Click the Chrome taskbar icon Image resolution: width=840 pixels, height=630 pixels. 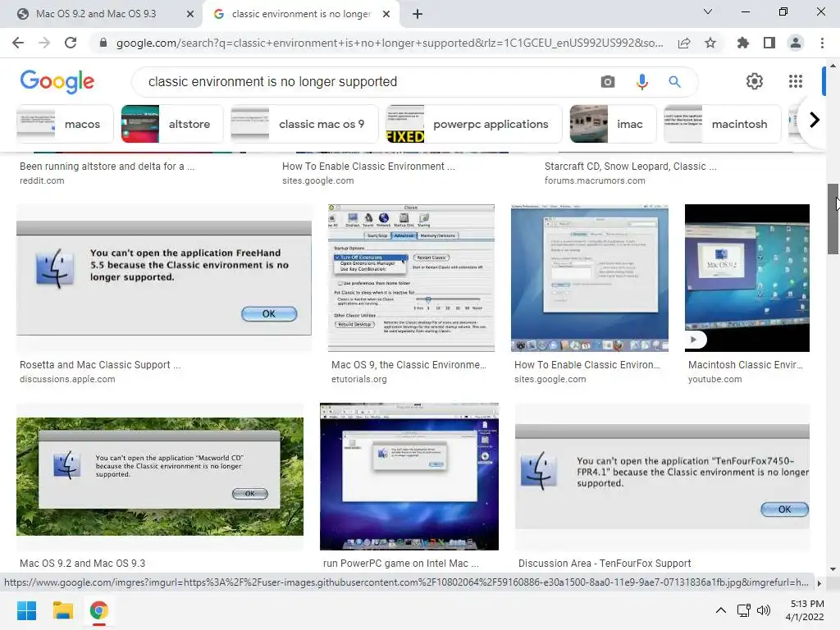[x=98, y=610]
